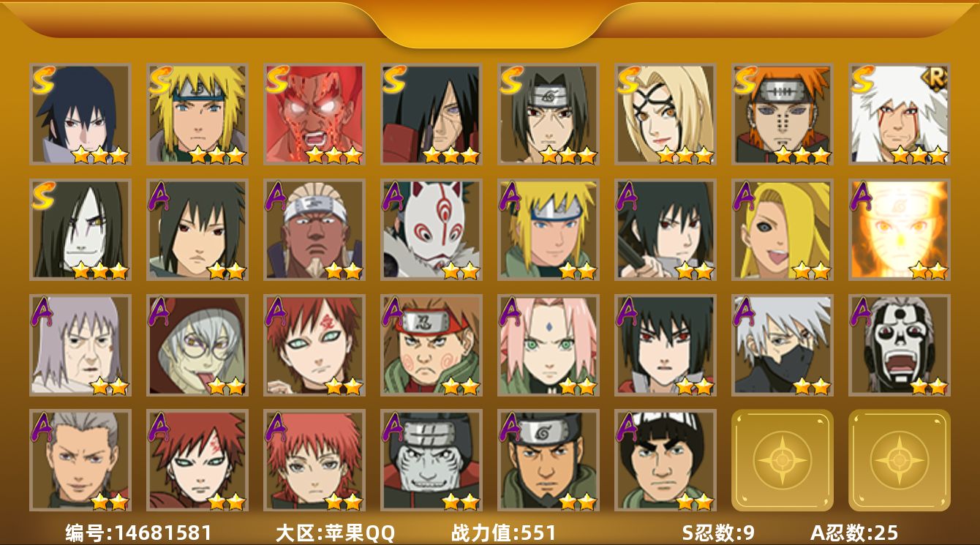Click the glowing orange Naruto chakra mode portrait
The height and width of the screenshot is (545, 980).
pos(899,230)
